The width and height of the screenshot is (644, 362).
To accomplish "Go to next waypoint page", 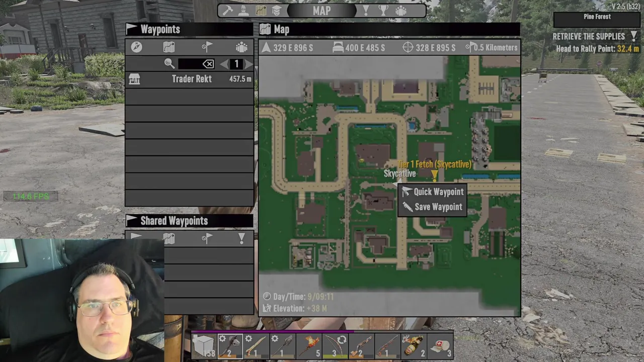I will pyautogui.click(x=249, y=64).
